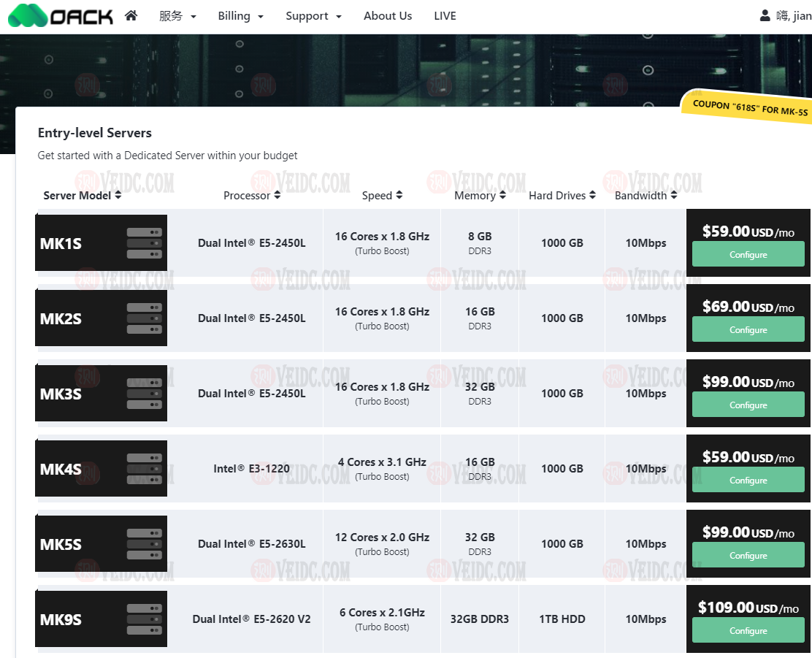Select the MK3S model label
Viewport: 812px width, 658px height.
[x=61, y=394]
